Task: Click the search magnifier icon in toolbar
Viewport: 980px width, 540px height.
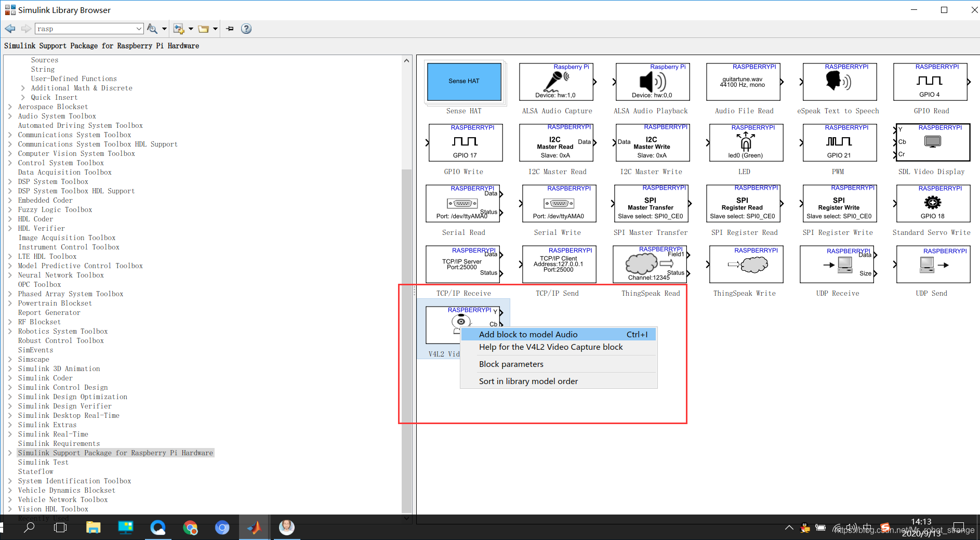Action: pyautogui.click(x=152, y=29)
